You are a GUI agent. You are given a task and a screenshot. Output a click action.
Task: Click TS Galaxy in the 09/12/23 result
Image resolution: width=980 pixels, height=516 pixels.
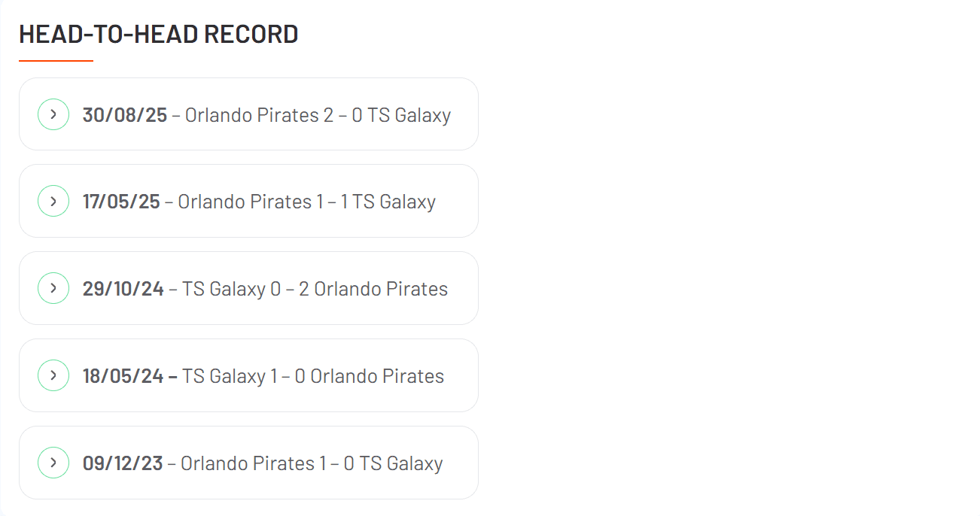coord(401,463)
